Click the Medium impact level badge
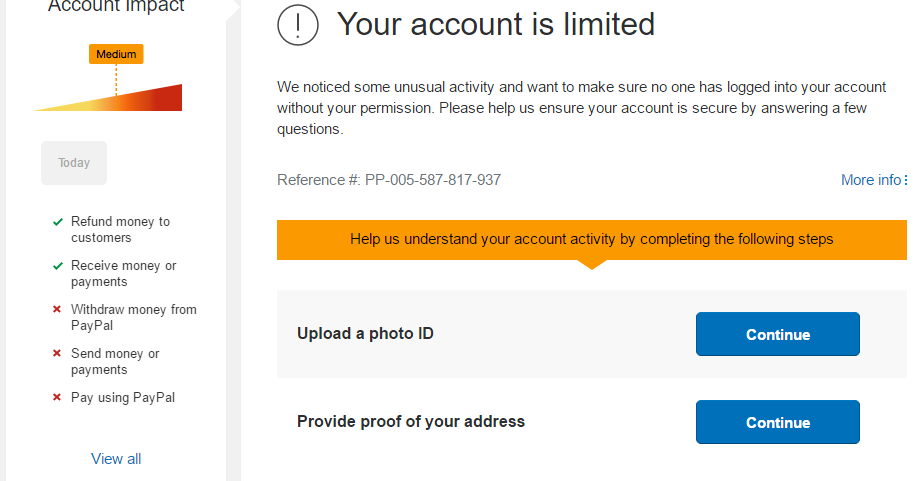Screen dimensions: 920x481 (116, 55)
